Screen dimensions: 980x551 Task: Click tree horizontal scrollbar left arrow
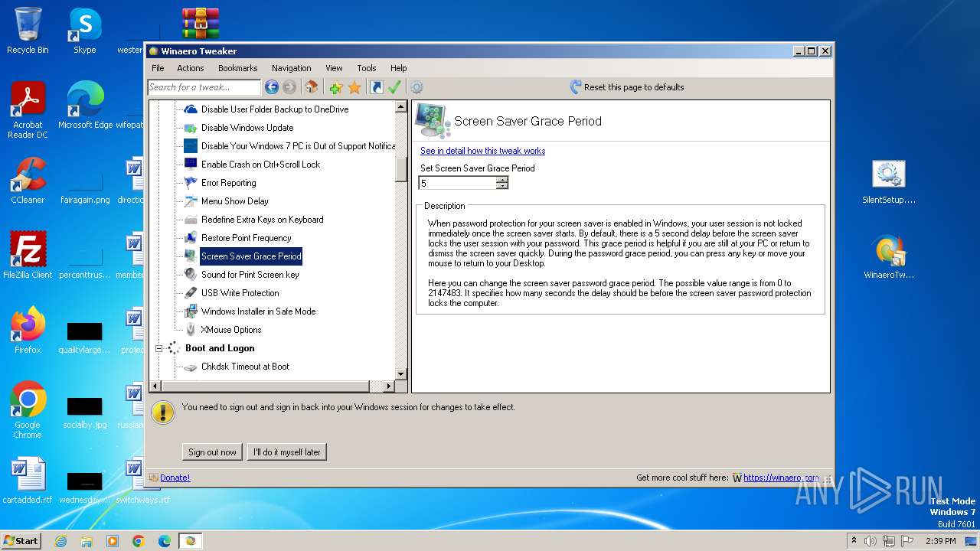[x=155, y=386]
